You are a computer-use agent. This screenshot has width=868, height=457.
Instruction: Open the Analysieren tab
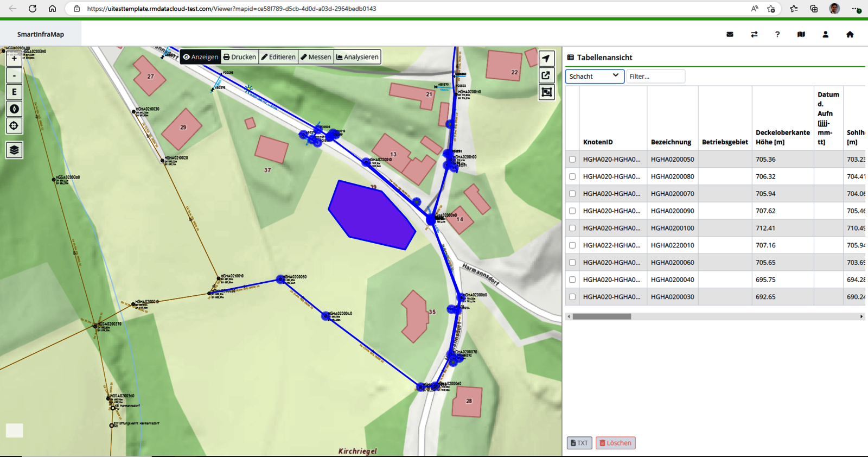click(x=358, y=57)
